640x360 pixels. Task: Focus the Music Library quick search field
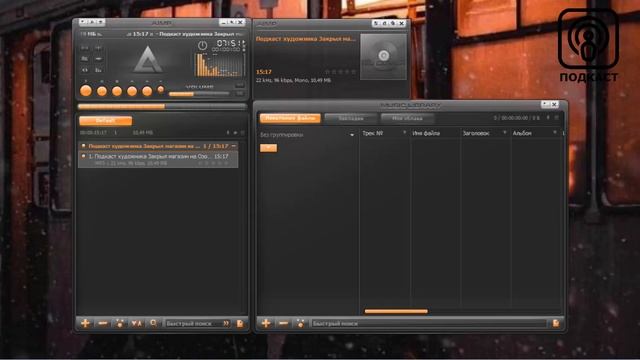[x=429, y=323]
